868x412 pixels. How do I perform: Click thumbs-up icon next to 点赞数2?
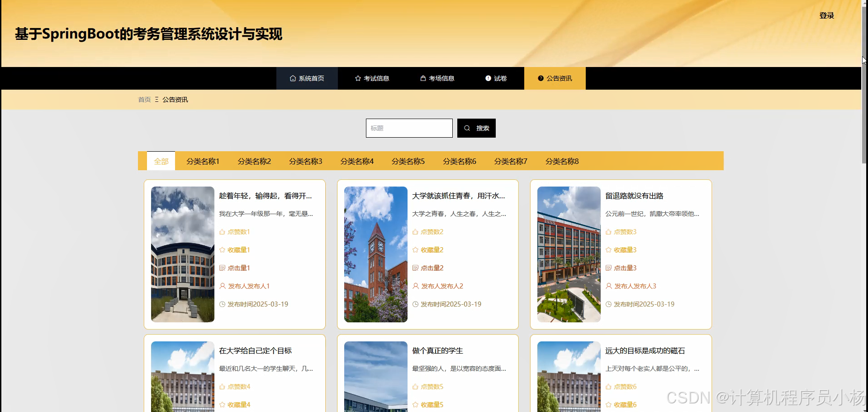point(415,232)
